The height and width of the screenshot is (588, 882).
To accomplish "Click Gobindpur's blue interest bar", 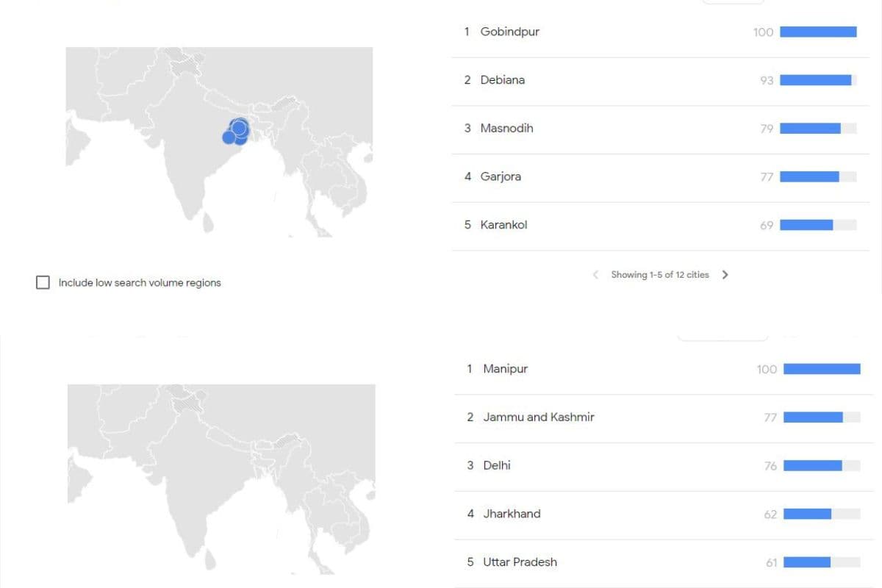I will pos(818,32).
